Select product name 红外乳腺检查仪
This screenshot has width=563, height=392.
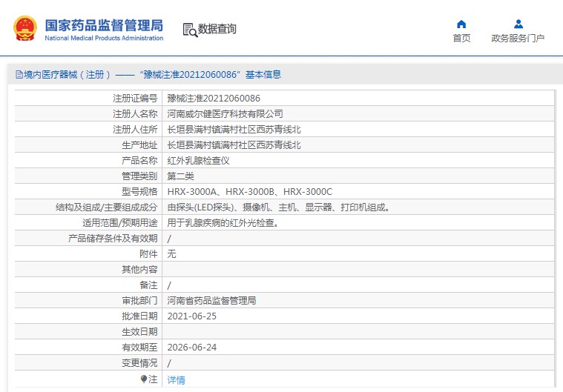click(199, 161)
